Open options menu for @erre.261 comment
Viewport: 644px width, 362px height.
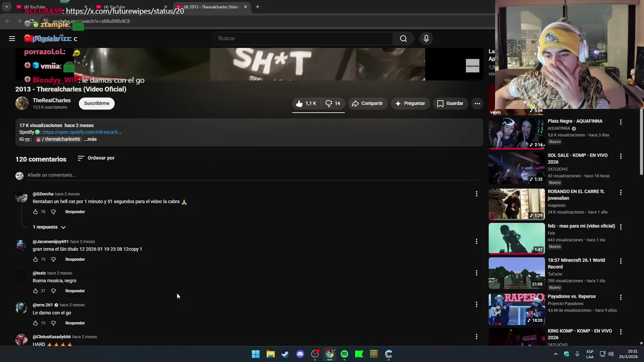click(476, 305)
